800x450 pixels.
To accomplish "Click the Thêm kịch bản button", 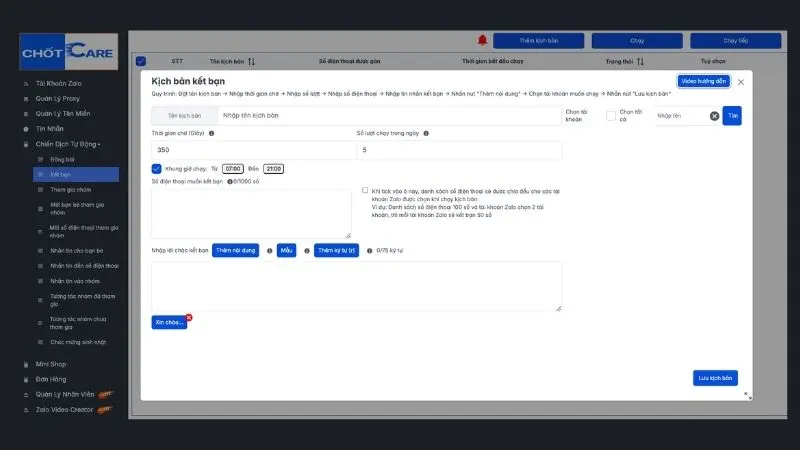I will pyautogui.click(x=538, y=41).
